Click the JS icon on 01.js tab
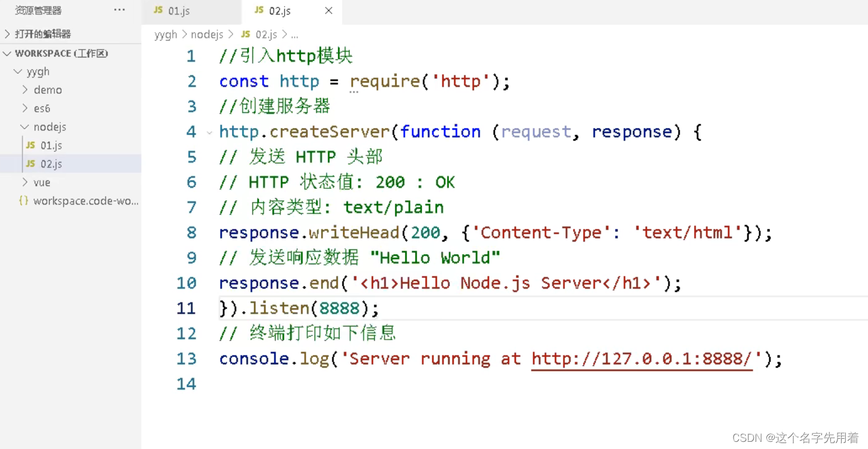The image size is (868, 449). [x=158, y=11]
